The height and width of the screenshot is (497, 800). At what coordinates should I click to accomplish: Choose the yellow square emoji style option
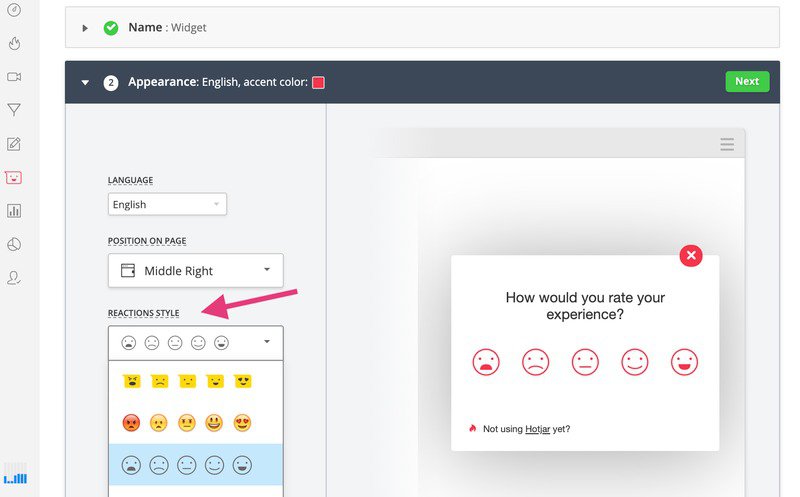point(186,382)
